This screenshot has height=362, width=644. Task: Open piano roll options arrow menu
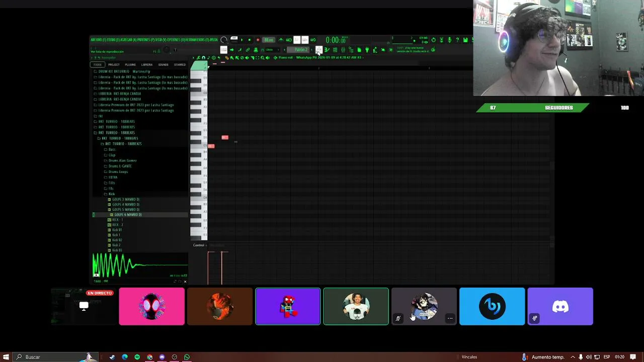193,57
